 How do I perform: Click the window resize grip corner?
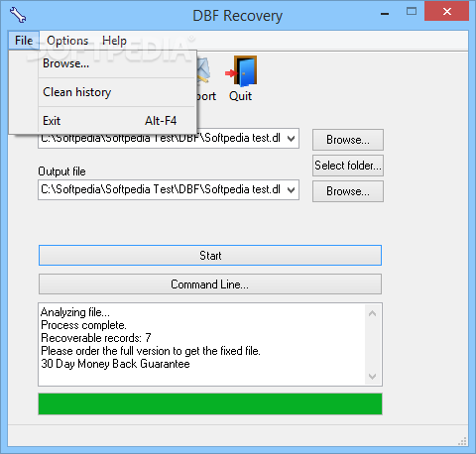coord(463,441)
